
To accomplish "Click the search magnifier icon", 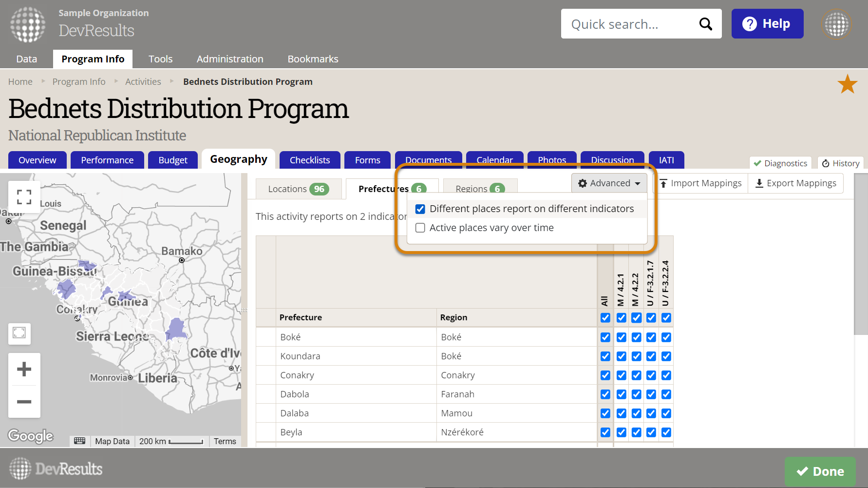I will coord(705,24).
